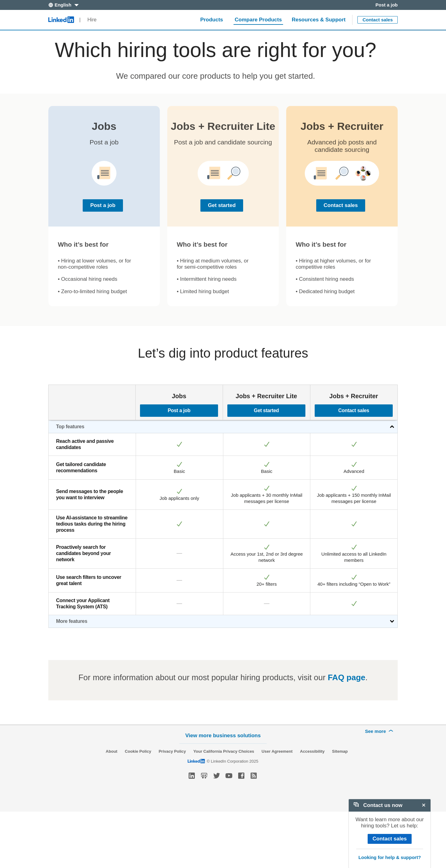Open the English language dropdown
Viewport: 446px width, 868px height.
63,5
